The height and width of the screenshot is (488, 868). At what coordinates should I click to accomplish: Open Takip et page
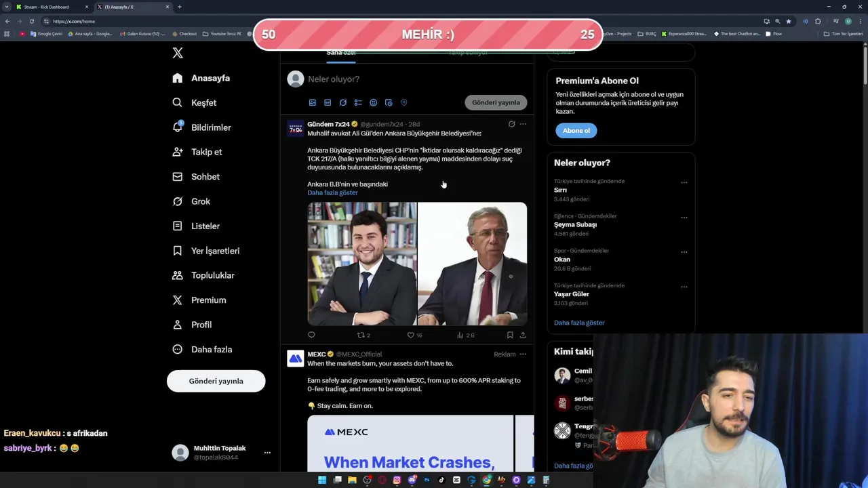(x=197, y=152)
